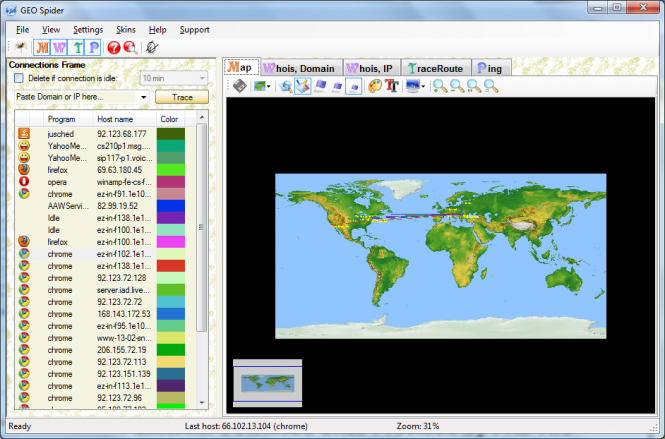The height and width of the screenshot is (439, 665).
Task: Select the Map tab
Action: (241, 67)
